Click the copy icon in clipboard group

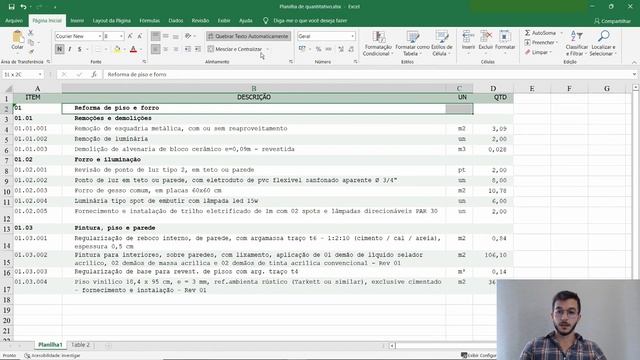[x=31, y=42]
